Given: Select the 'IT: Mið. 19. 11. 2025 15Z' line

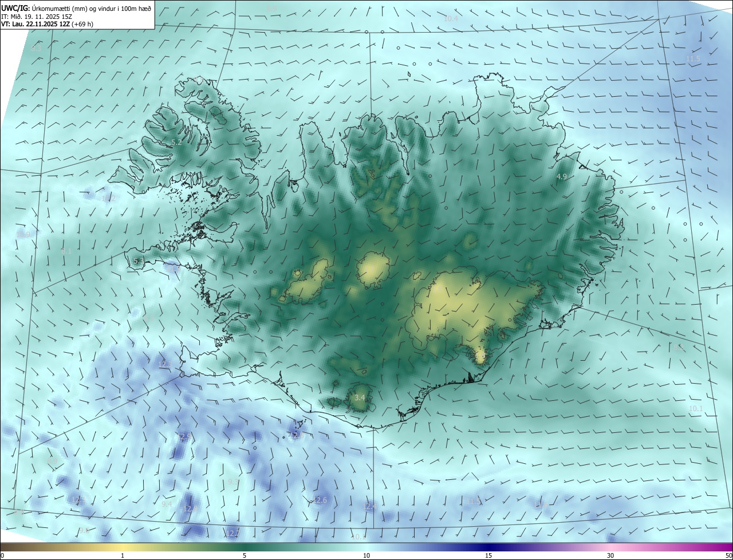Looking at the screenshot, I should [x=36, y=17].
